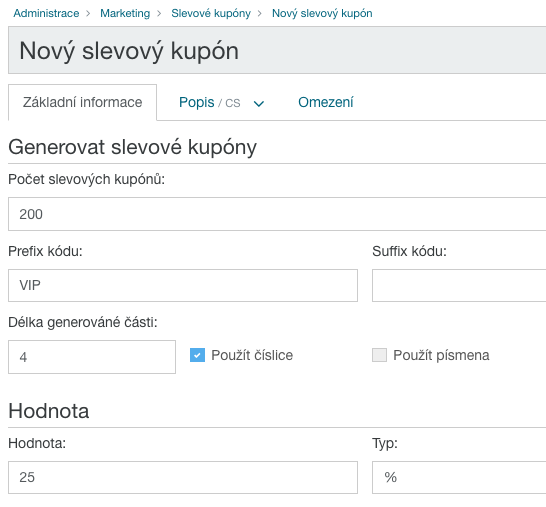546x507 pixels.
Task: Select the generated length field showing 4
Action: [92, 357]
